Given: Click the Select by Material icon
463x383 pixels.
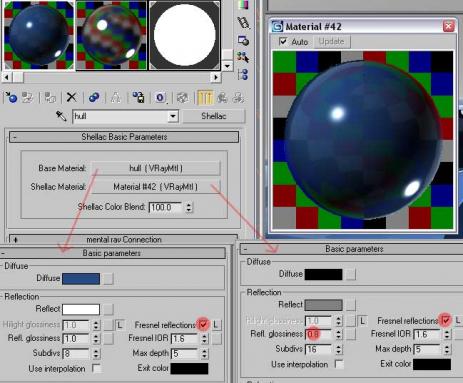Looking at the screenshot, I should tap(243, 57).
